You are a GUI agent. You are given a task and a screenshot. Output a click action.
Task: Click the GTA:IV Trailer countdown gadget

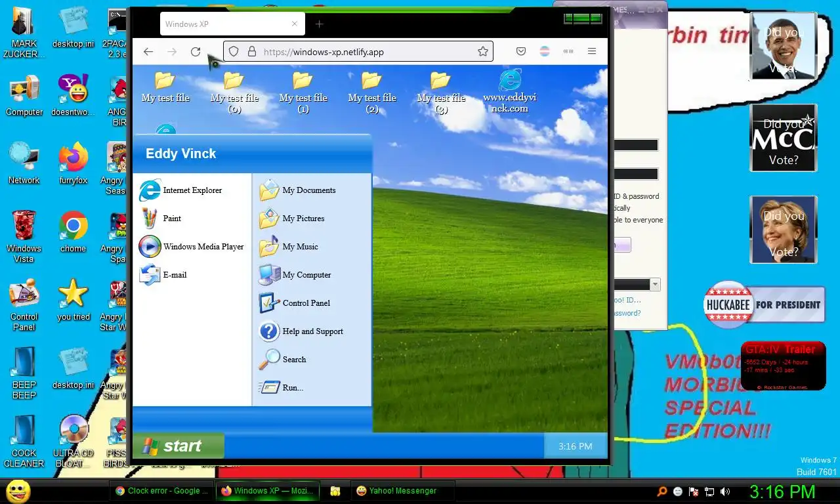(783, 366)
